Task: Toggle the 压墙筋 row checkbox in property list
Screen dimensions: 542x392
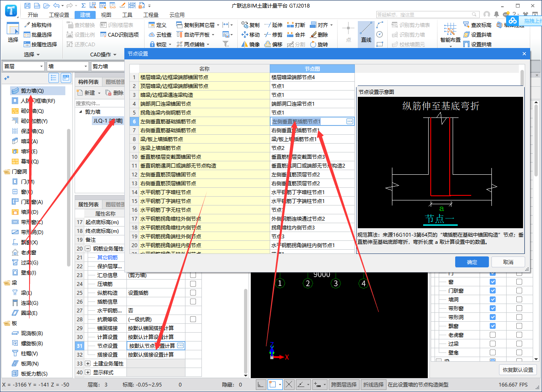Action: pos(193,284)
